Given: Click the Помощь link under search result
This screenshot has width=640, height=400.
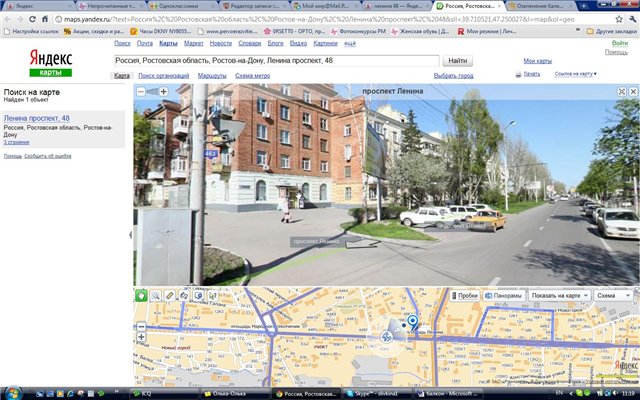Looking at the screenshot, I should [x=13, y=156].
